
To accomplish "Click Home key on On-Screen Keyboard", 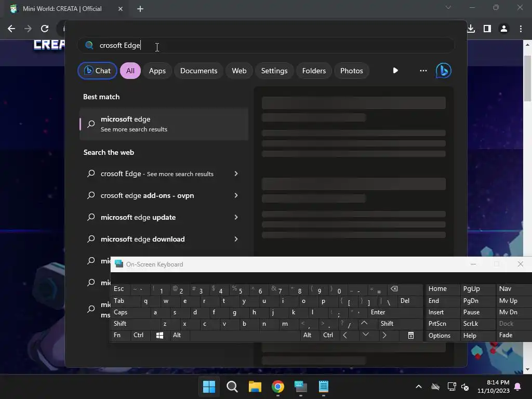I will 443,289.
